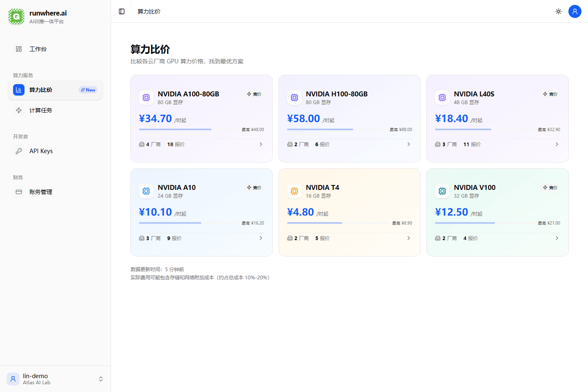Click the 算力比价 chart icon in sidebar
The image size is (588, 392).
click(x=19, y=90)
